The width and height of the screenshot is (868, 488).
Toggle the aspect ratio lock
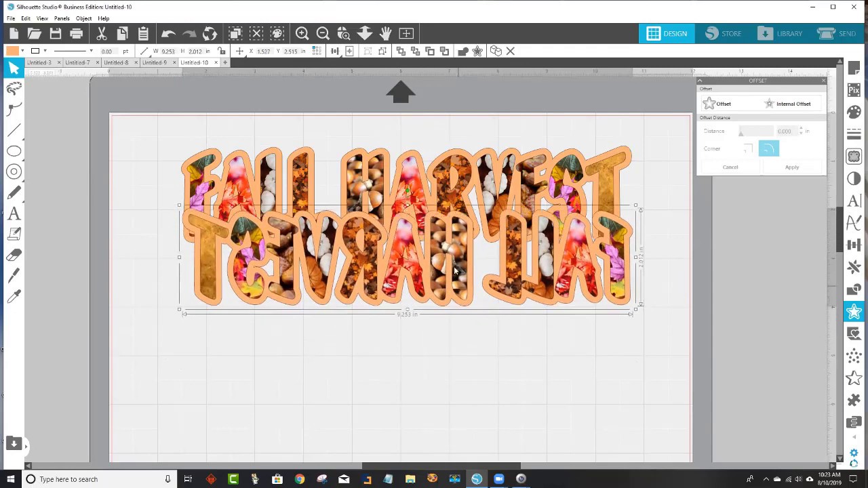[x=222, y=52]
